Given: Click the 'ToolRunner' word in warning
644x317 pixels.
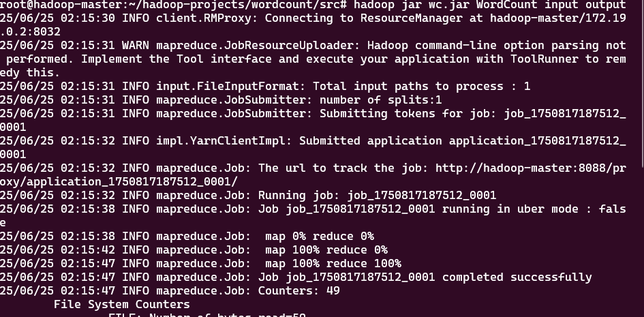Looking at the screenshot, I should coord(545,59).
